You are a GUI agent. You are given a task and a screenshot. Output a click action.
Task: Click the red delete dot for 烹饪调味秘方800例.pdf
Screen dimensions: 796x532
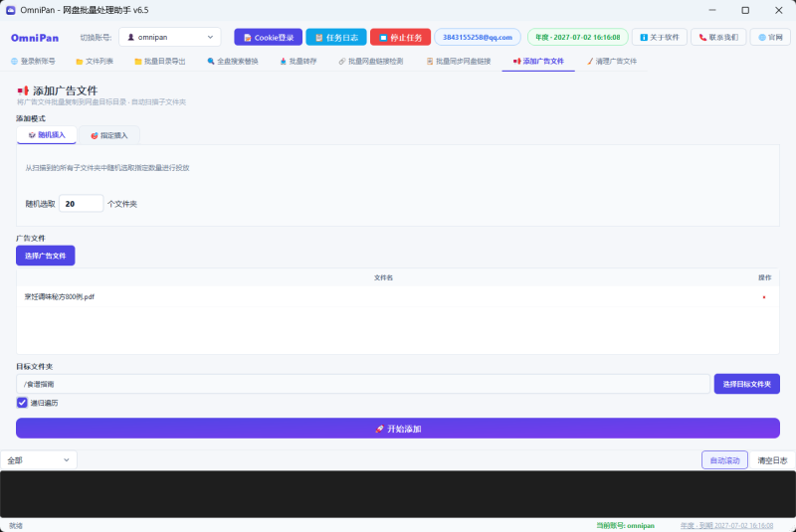[764, 297]
